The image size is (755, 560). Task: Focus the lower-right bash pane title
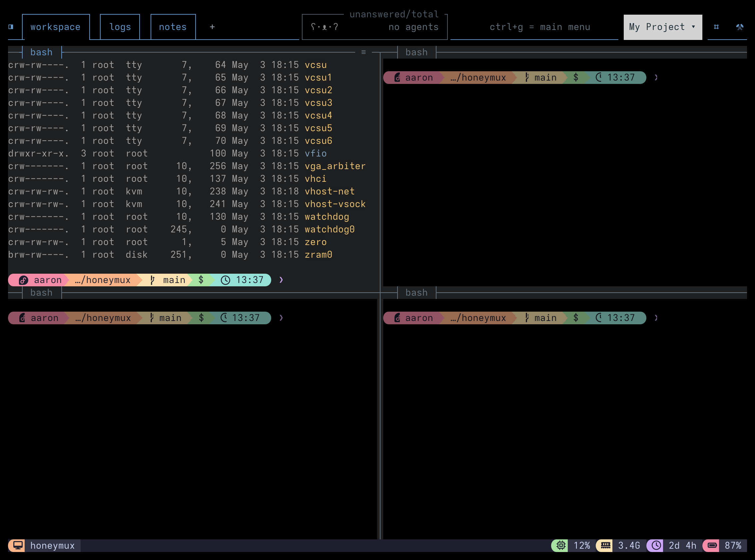(x=416, y=293)
